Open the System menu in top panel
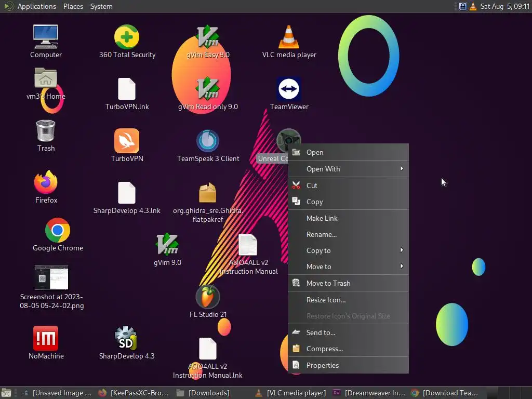Viewport: 532px width, 399px height. point(101,6)
